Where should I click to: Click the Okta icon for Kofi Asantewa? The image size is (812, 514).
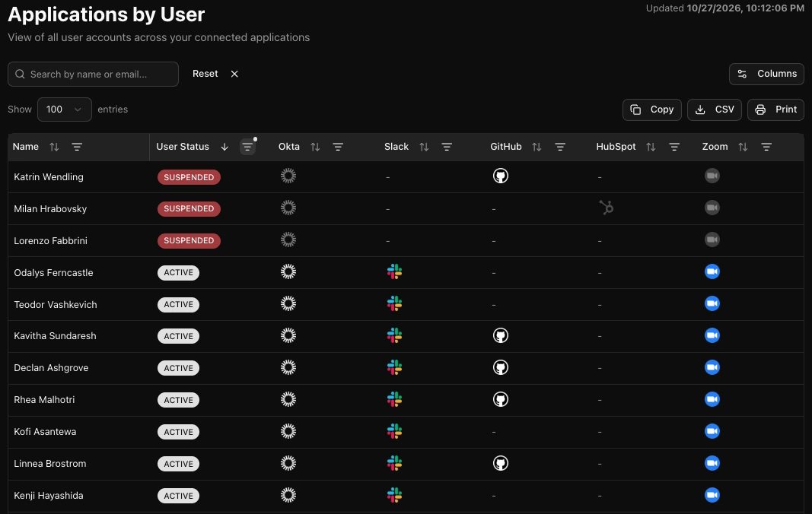click(288, 431)
